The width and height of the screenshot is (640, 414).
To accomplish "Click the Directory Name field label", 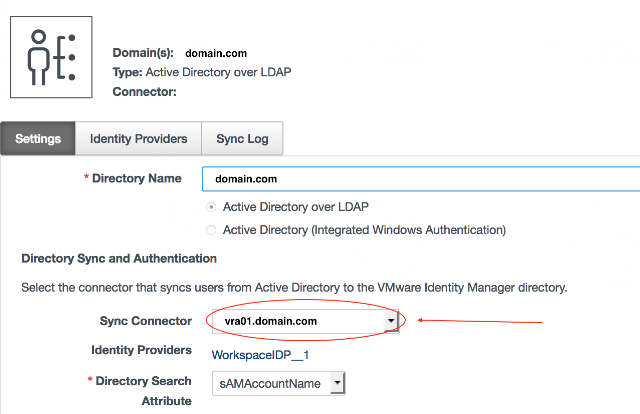I will pyautogui.click(x=136, y=179).
